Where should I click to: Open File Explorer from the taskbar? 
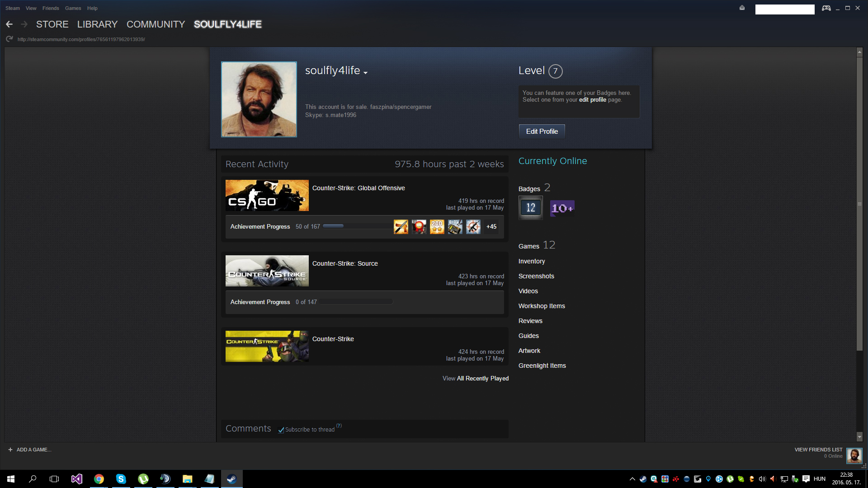tap(188, 479)
